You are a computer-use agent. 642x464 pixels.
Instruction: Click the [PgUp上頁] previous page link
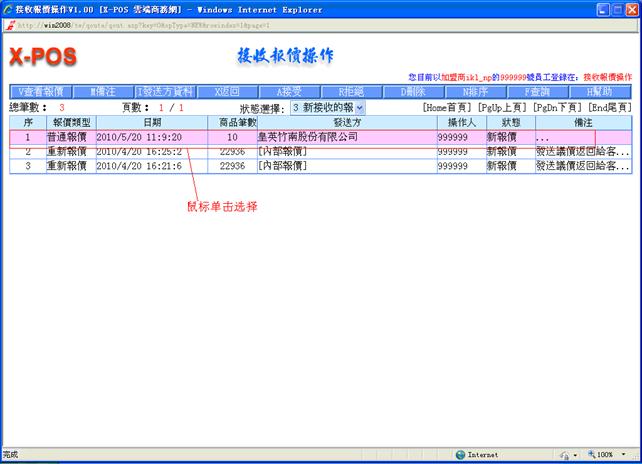click(502, 107)
